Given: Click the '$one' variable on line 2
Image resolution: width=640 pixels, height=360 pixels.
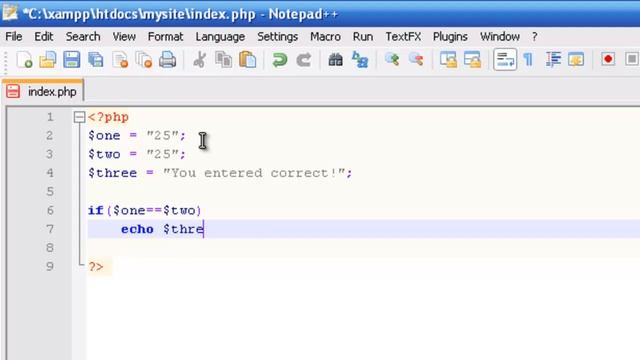Looking at the screenshot, I should click(104, 136).
